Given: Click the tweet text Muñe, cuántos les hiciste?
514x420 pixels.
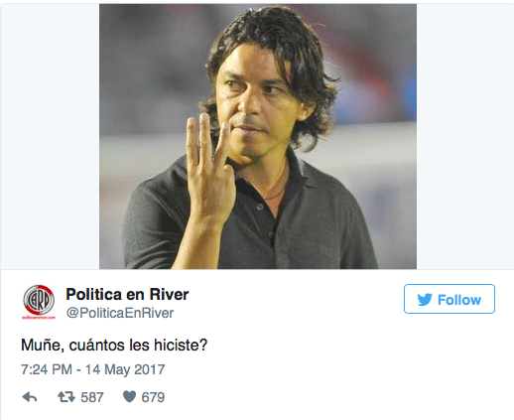Looking at the screenshot, I should coord(114,345).
